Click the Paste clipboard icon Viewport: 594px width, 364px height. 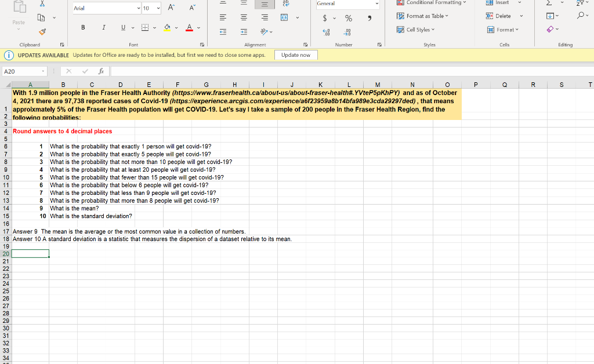coord(19,7)
